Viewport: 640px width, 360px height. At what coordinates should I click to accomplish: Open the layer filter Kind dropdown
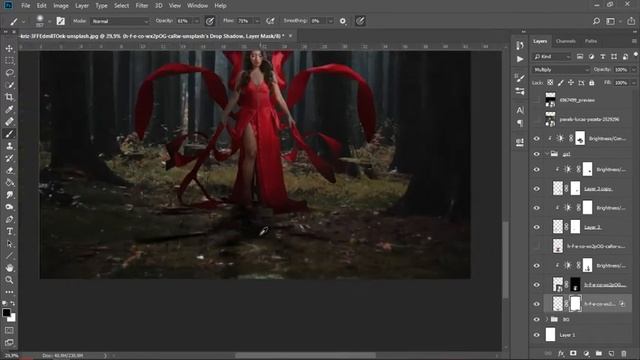(552, 57)
